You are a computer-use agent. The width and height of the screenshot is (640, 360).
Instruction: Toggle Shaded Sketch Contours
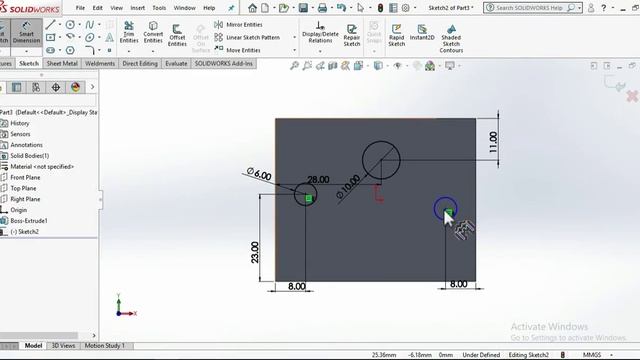[451, 38]
